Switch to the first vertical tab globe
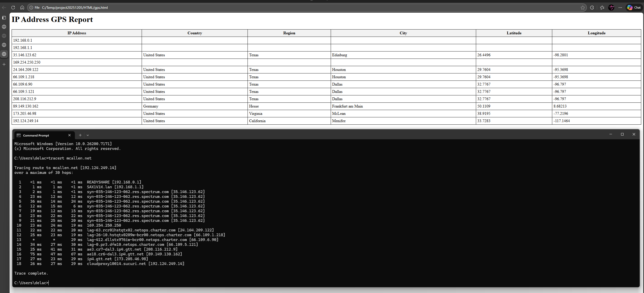 click(4, 27)
